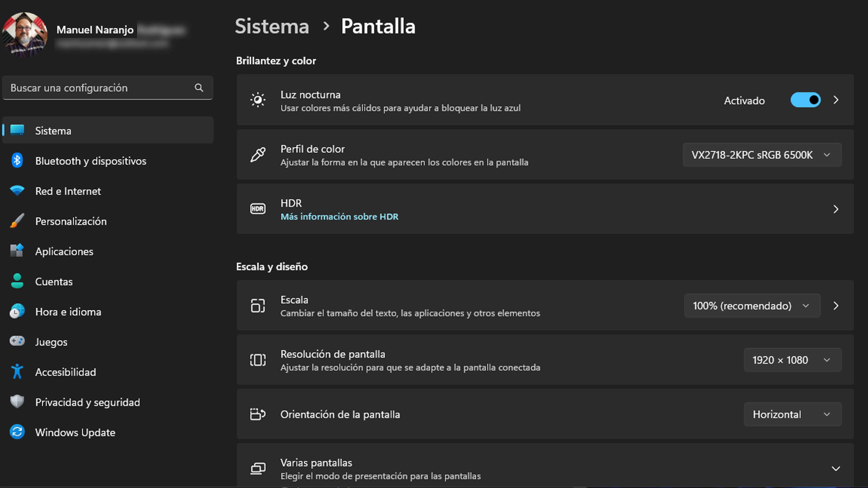
Task: Click the Hora e idioma globe icon
Action: (17, 311)
